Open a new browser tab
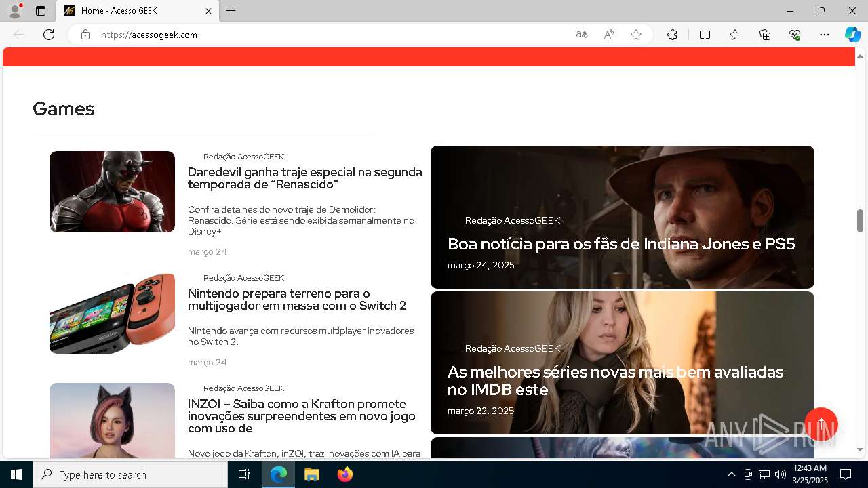The height and width of the screenshot is (488, 868). click(231, 11)
